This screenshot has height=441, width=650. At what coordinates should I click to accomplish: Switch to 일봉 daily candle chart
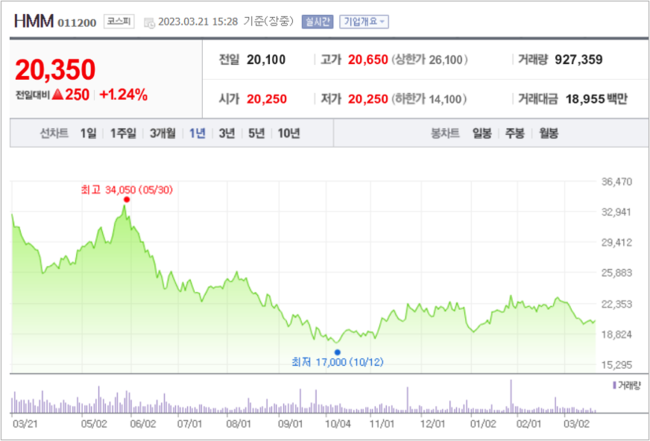tap(484, 133)
